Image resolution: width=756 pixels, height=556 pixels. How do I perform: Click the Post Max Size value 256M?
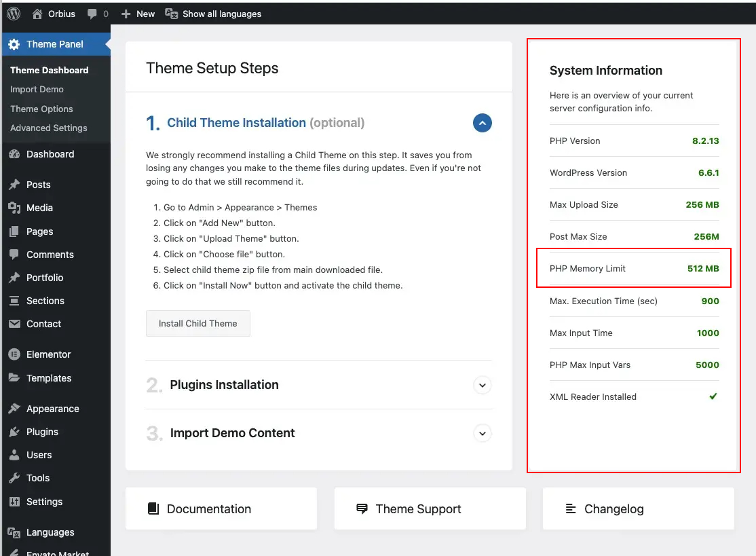coord(706,237)
